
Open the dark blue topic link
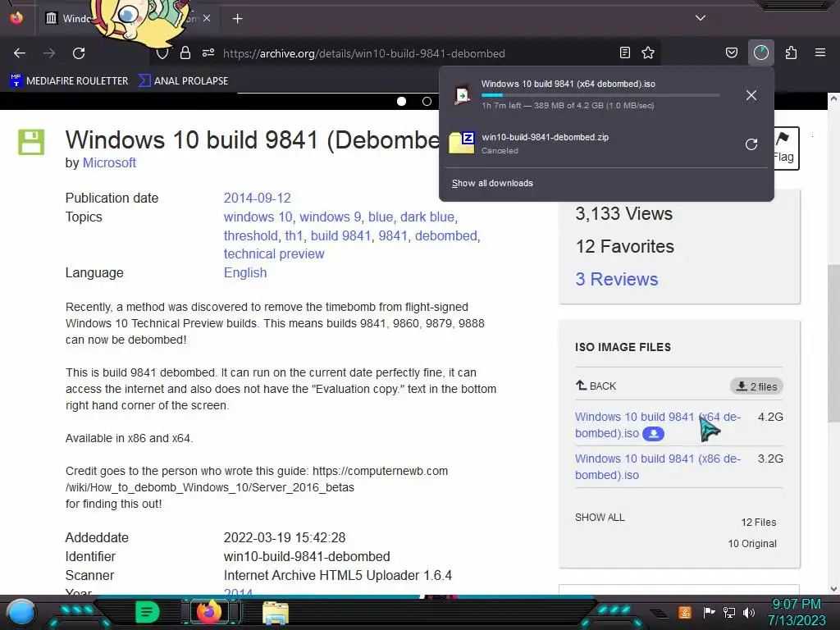point(427,217)
